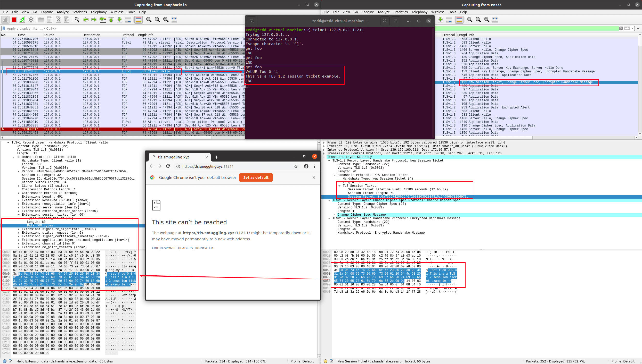642x364 pixels.
Task: Sort by Protocol column in Loopback window
Action: [128, 35]
